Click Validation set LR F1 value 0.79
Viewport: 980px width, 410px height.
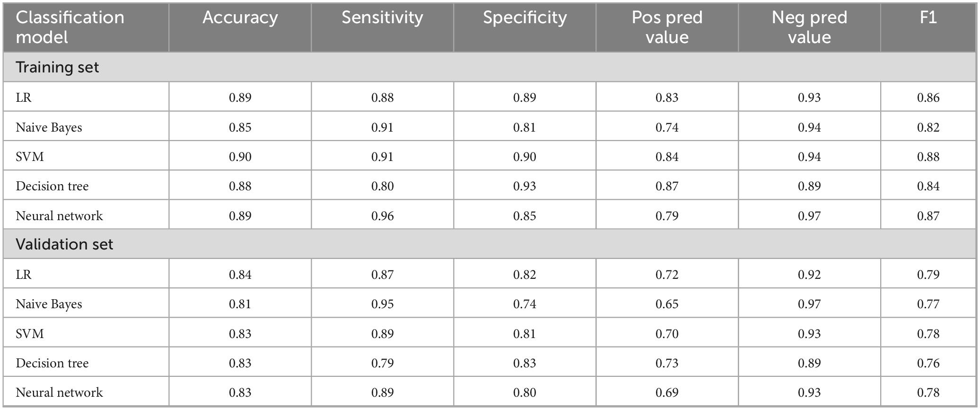[x=928, y=275]
